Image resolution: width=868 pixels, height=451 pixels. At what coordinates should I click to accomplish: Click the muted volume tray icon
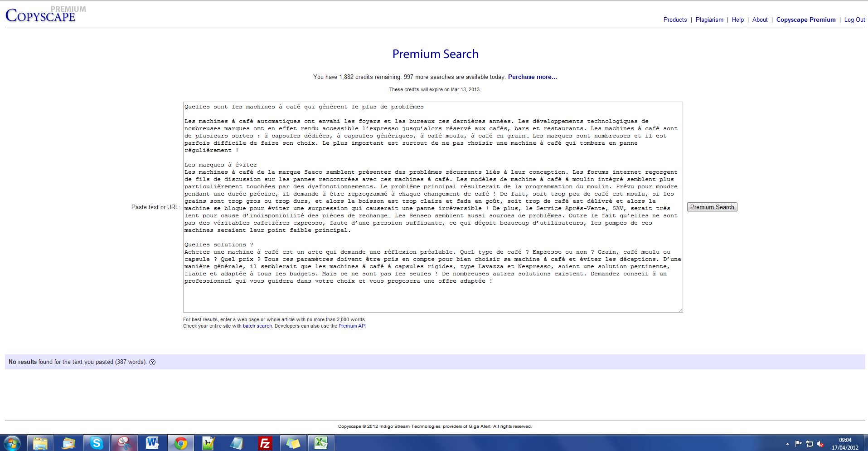pos(820,444)
